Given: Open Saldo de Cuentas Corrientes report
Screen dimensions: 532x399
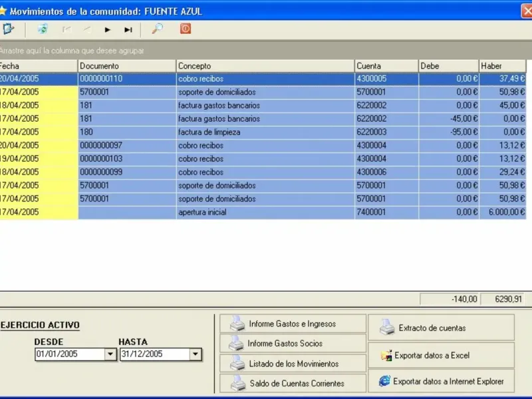Looking at the screenshot, I should click(x=293, y=384).
